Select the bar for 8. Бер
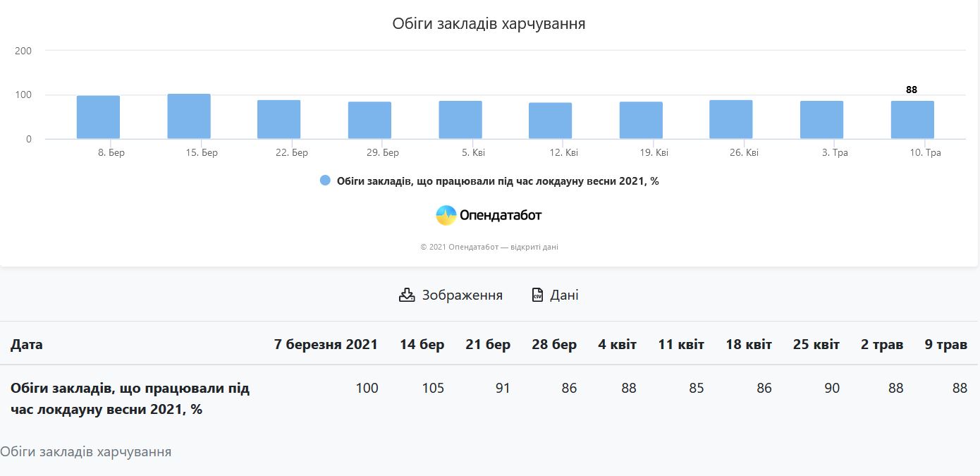Image resolution: width=980 pixels, height=476 pixels. tap(98, 116)
